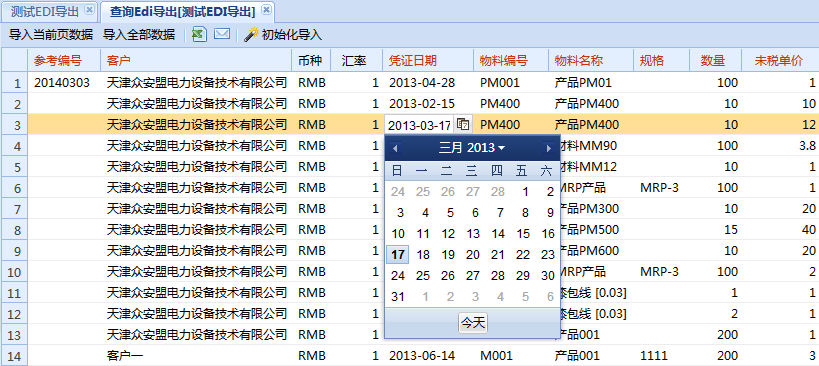Select day 17 in the calendar

[x=398, y=255]
